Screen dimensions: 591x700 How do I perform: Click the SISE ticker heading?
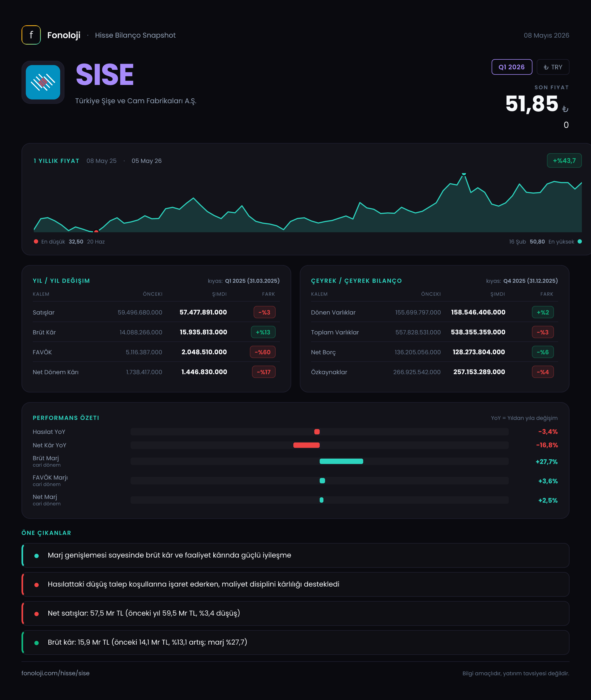coord(105,74)
